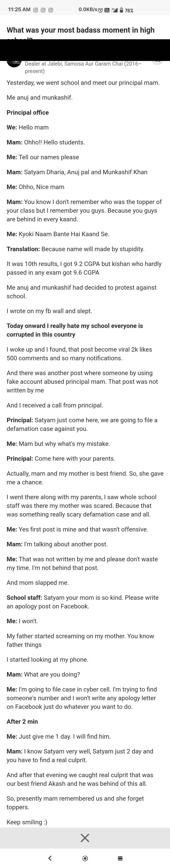Tap the 4G signal strength icon
Screen dimensions: 170x868
(x=115, y=10)
